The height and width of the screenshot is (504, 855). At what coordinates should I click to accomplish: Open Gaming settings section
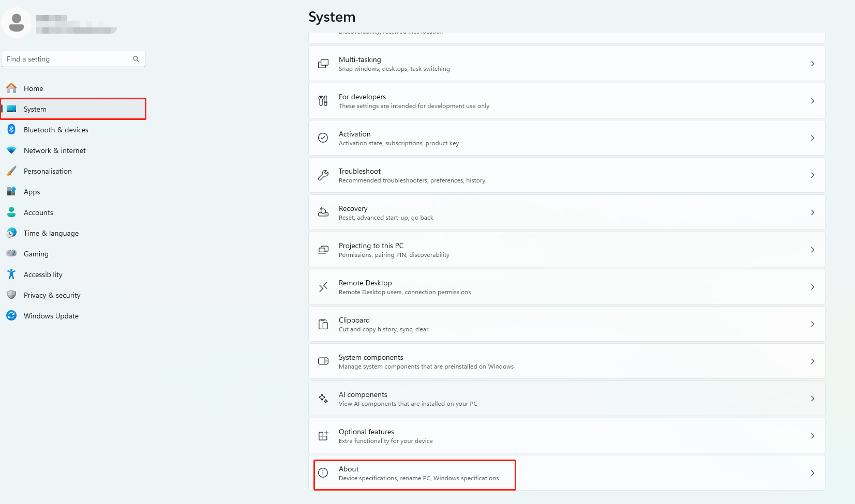coord(73,254)
